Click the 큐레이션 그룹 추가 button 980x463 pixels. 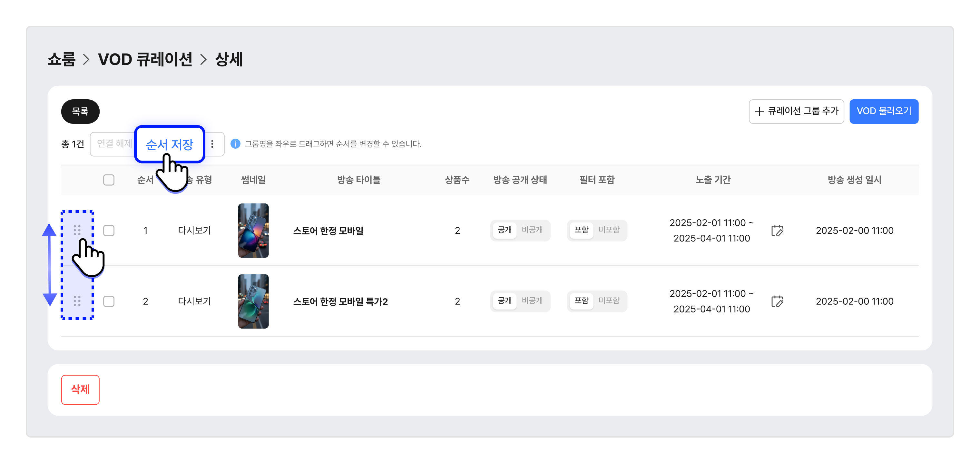click(796, 111)
